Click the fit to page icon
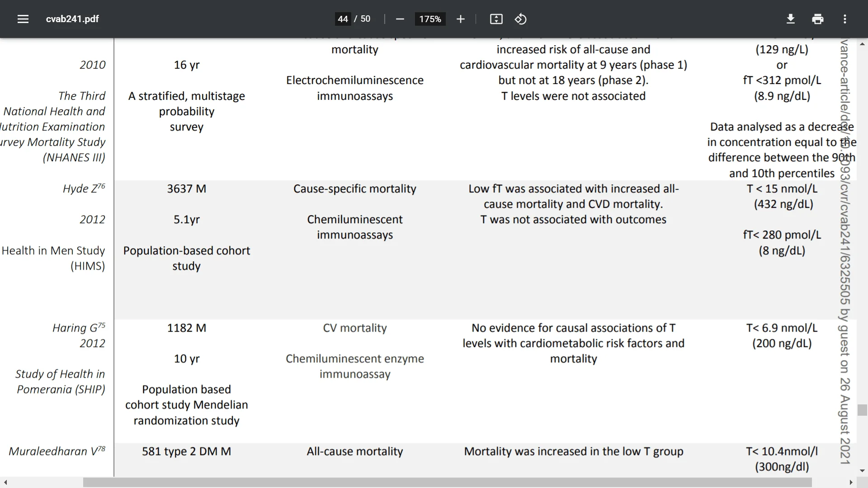 [496, 19]
